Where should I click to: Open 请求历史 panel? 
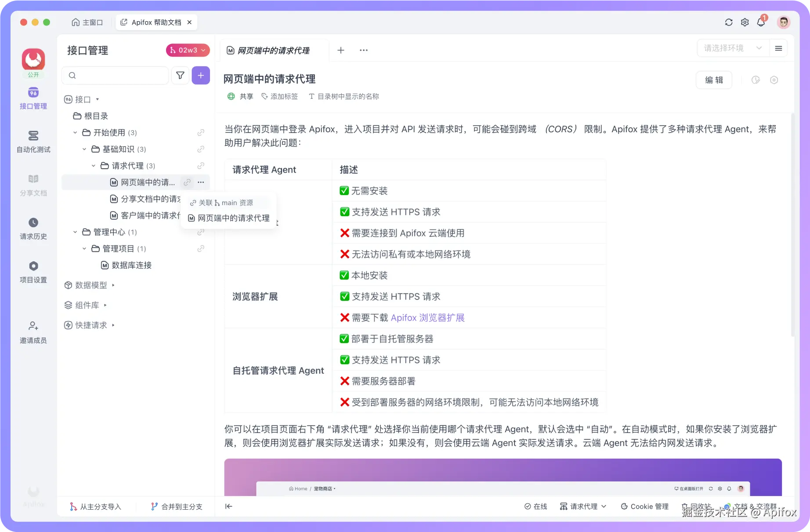coord(33,229)
